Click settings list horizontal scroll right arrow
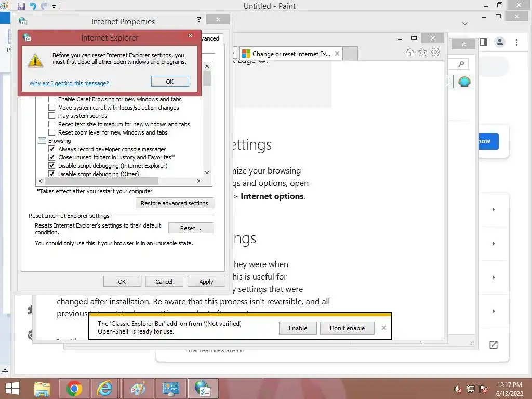Image resolution: width=532 pixels, height=399 pixels. point(198,181)
